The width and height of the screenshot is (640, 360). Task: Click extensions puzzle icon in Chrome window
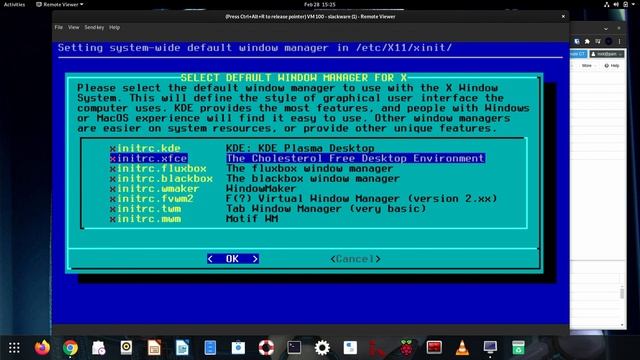pyautogui.click(x=587, y=41)
